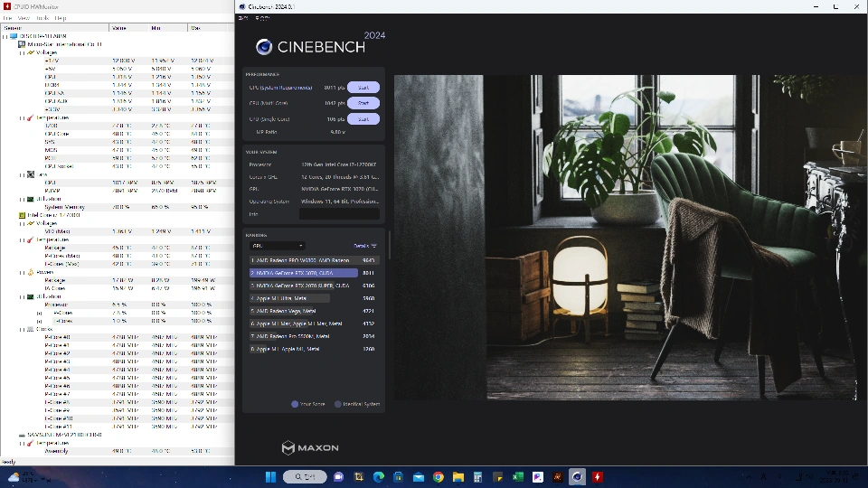Image resolution: width=868 pixels, height=488 pixels.
Task: Collapse the desktop root node in HWMonitor
Action: [5, 36]
